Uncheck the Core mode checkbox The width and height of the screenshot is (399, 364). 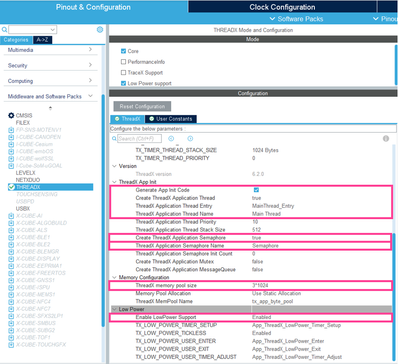123,51
